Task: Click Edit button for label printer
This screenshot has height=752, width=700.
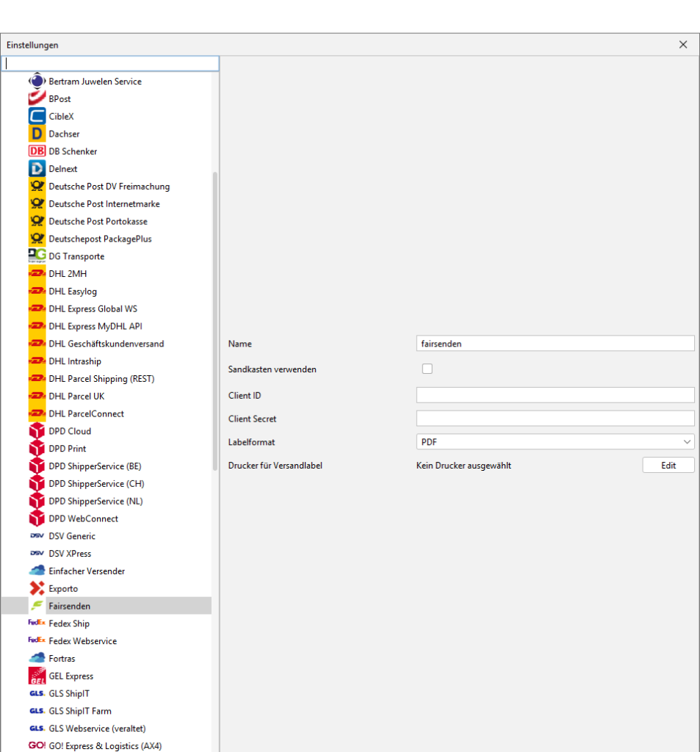Action: (x=668, y=466)
